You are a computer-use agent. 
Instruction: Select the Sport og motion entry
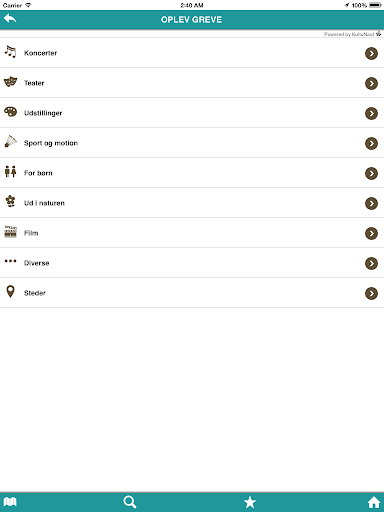tap(192, 143)
